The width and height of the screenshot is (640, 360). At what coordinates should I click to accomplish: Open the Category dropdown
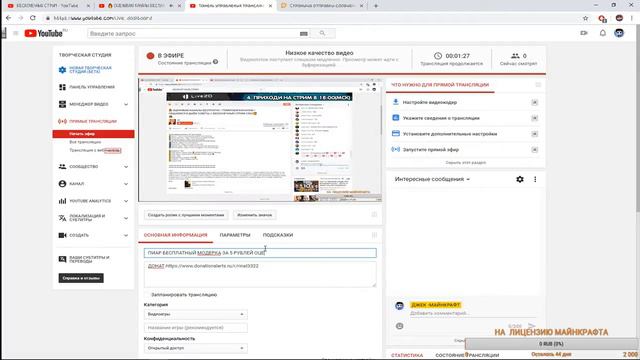(x=196, y=314)
